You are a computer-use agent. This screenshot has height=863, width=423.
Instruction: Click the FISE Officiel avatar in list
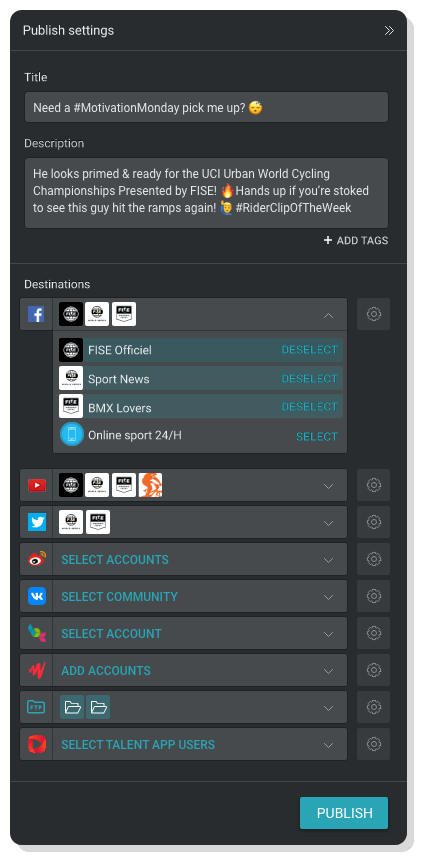(x=71, y=350)
